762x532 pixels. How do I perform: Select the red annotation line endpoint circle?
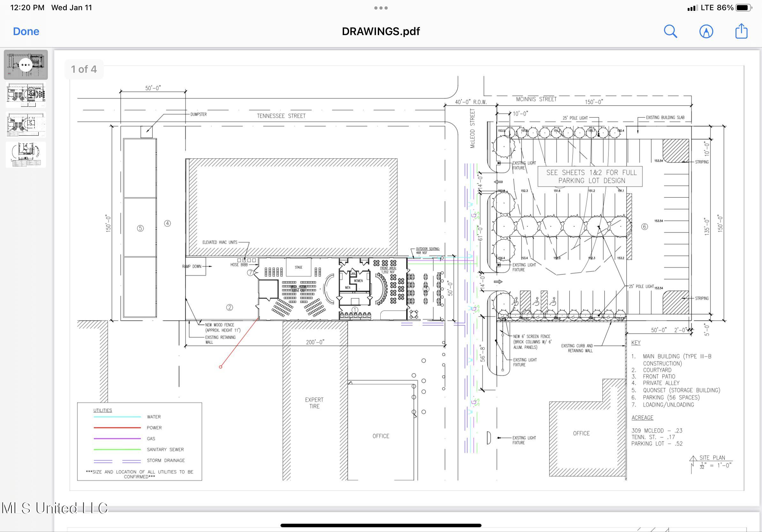(x=220, y=367)
